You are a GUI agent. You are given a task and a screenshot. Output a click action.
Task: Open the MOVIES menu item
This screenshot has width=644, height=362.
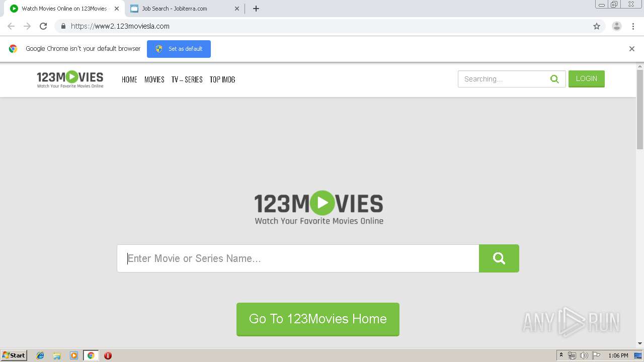point(154,79)
